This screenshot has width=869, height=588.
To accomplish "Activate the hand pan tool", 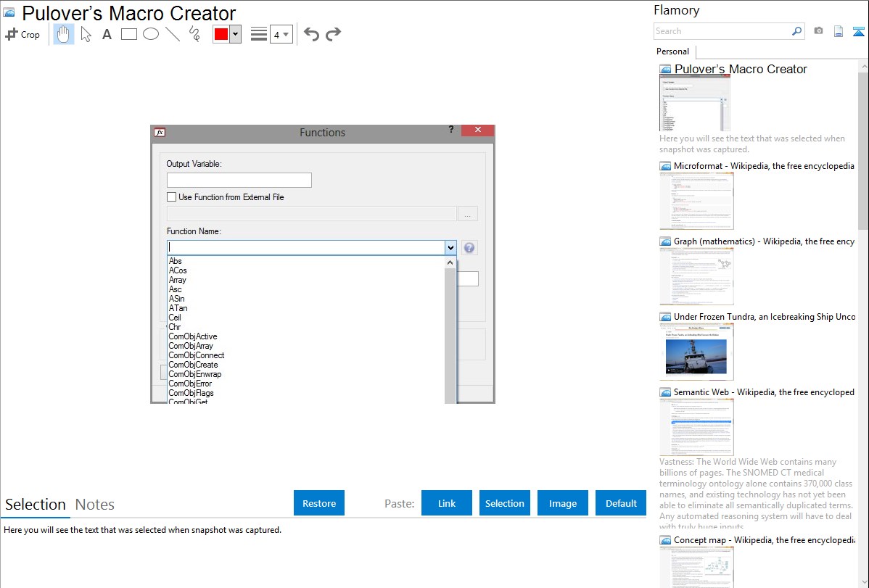I will [64, 34].
